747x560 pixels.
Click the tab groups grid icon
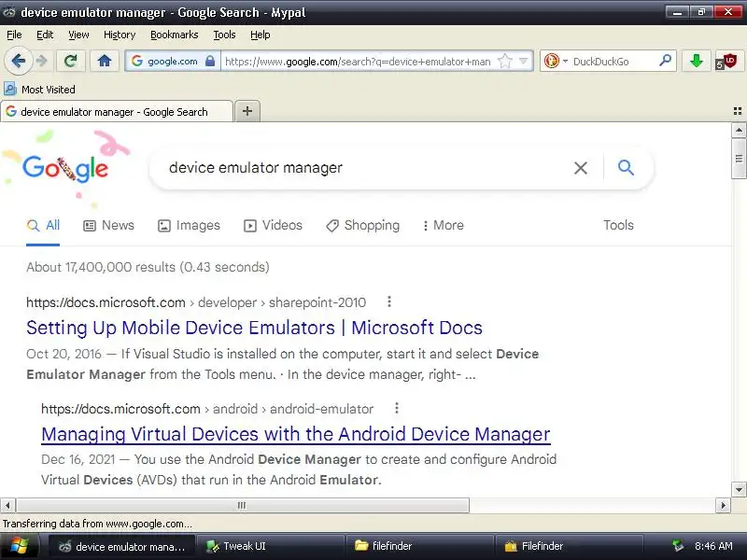click(738, 111)
